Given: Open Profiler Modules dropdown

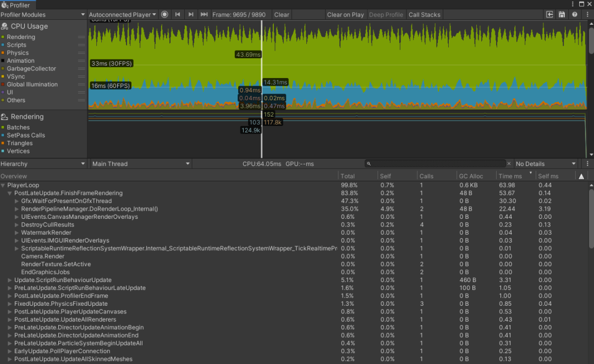Looking at the screenshot, I should pos(43,14).
